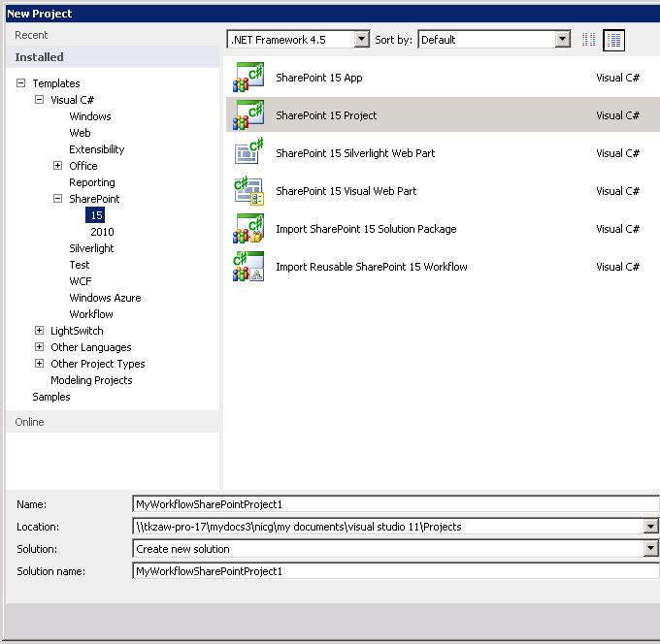The width and height of the screenshot is (660, 644).
Task: Collapse the Visual C# tree node
Action: [39, 100]
